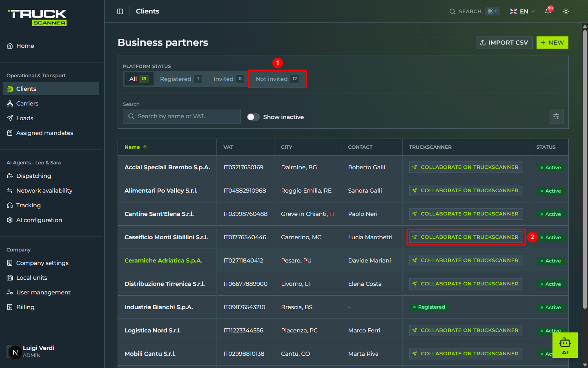Open Ceramiche Adriatica S.p.A. partner link
This screenshot has width=588, height=368.
[163, 260]
